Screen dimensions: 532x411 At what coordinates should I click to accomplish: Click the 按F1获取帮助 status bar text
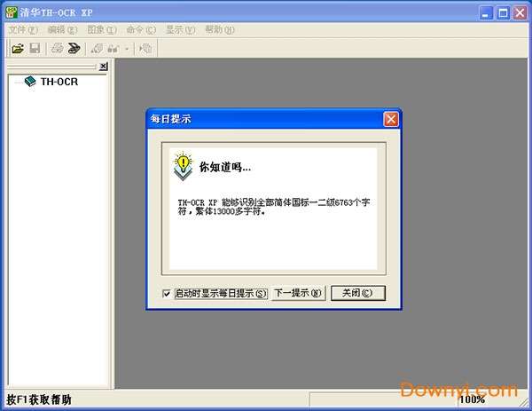[39, 399]
